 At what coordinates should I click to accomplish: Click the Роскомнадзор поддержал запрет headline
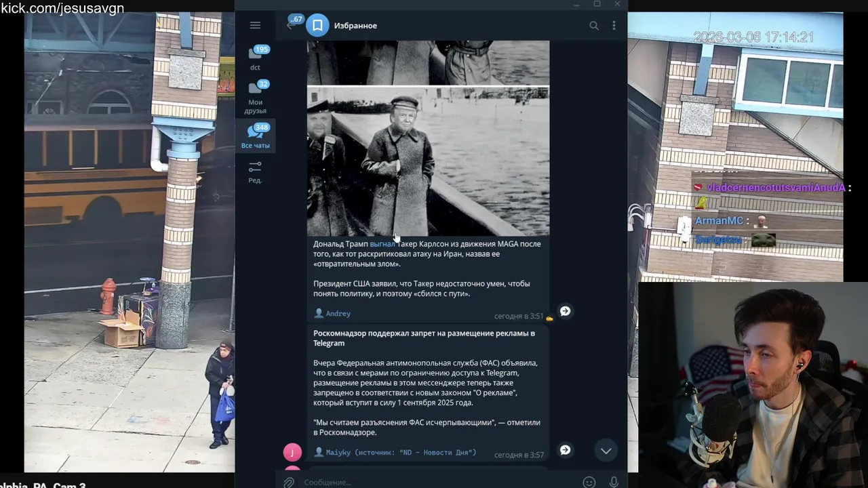coord(424,338)
